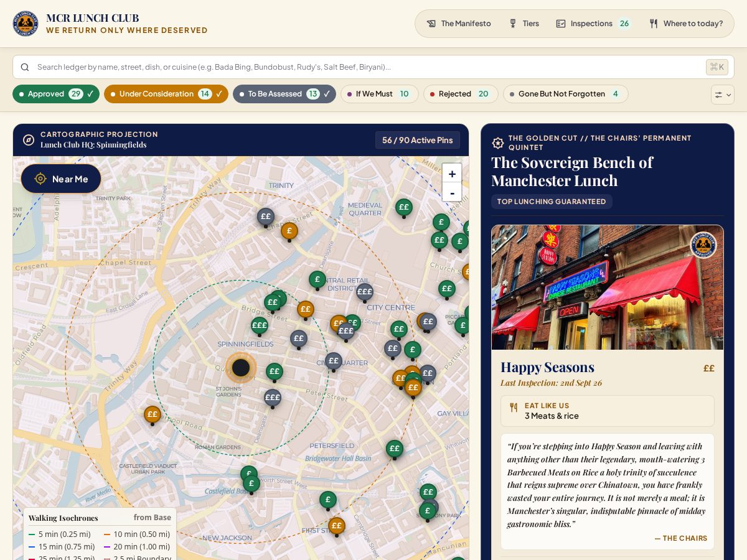The width and height of the screenshot is (747, 560).
Task: Click the Top Lunching Guaranteed badge
Action: point(552,202)
